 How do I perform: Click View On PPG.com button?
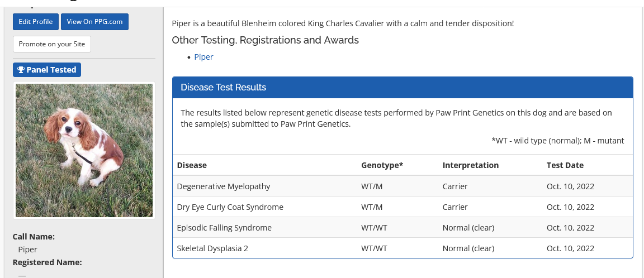94,22
